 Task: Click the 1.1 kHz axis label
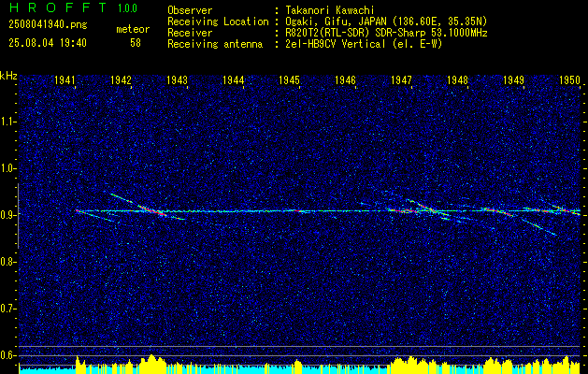[x=7, y=122]
